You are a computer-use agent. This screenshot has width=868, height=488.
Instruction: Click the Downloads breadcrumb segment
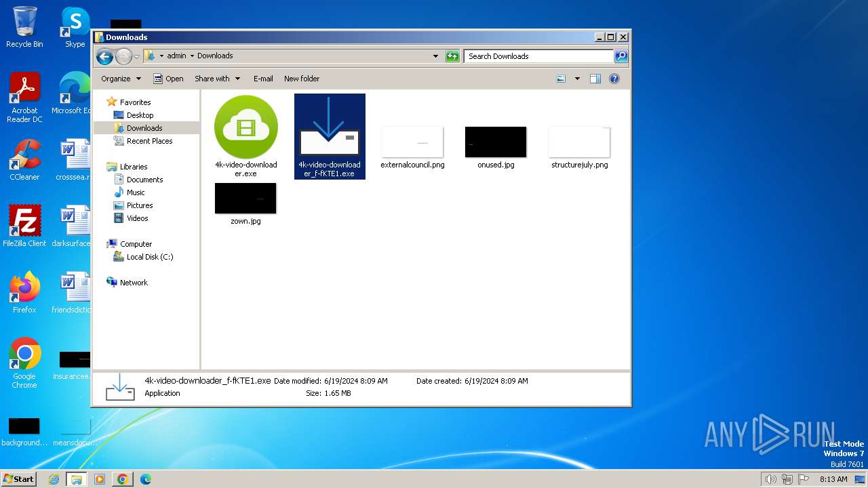click(215, 56)
